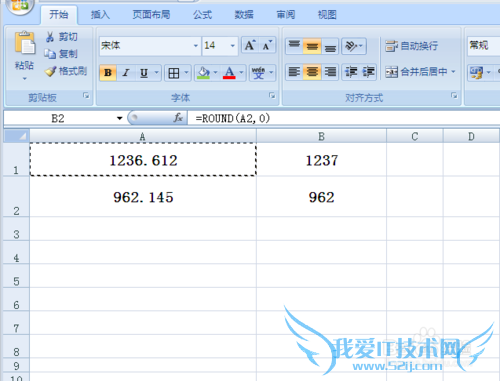Select bottom vertical align

coord(330,46)
